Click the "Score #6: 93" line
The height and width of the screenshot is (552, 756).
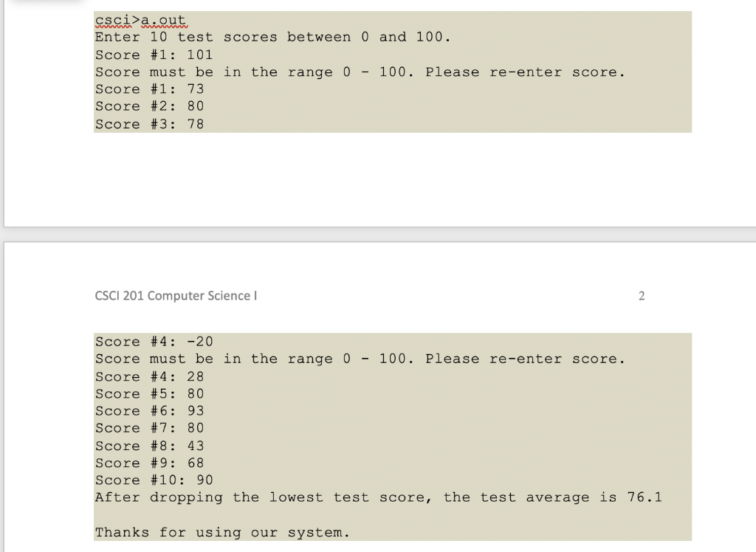148,410
